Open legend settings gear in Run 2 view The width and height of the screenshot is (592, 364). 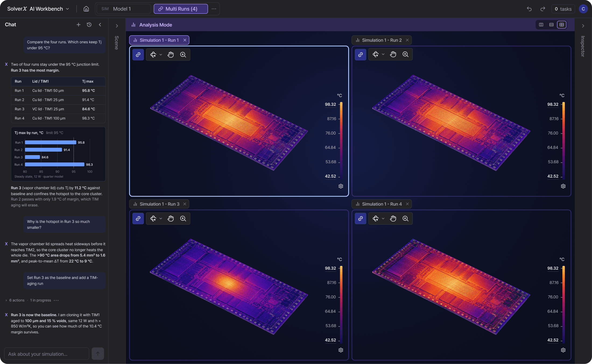click(563, 186)
